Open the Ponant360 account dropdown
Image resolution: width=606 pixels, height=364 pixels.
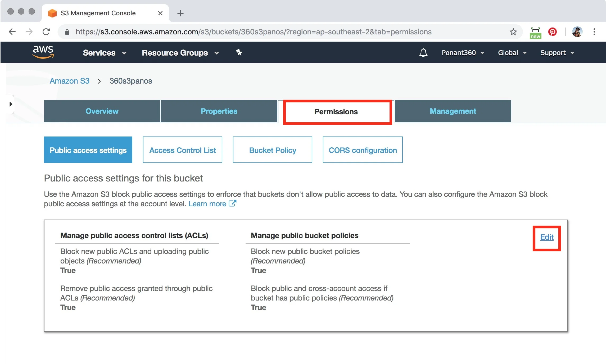point(463,53)
